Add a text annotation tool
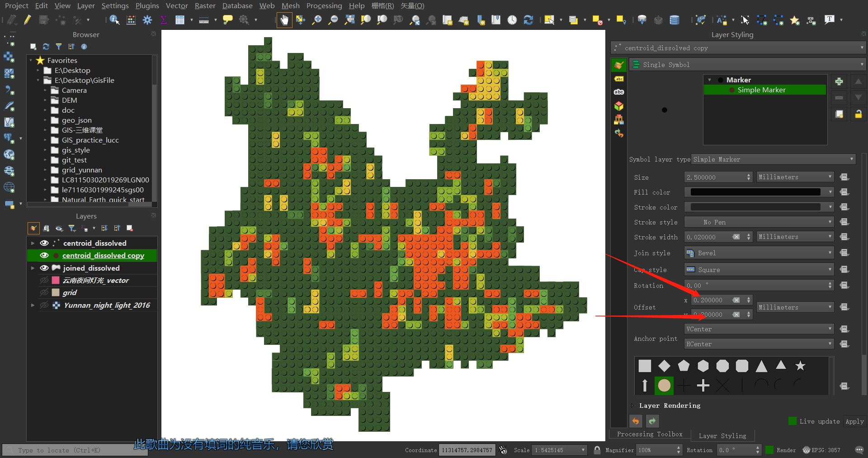The height and width of the screenshot is (458, 868). (x=829, y=20)
